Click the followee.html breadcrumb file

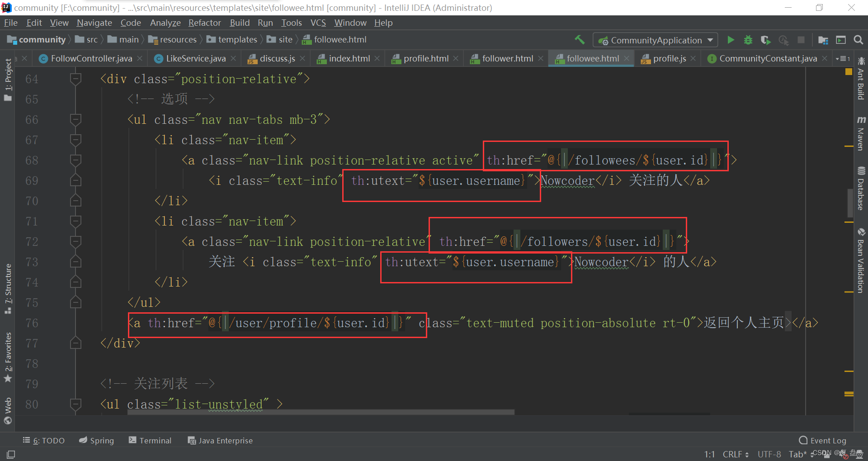335,40
